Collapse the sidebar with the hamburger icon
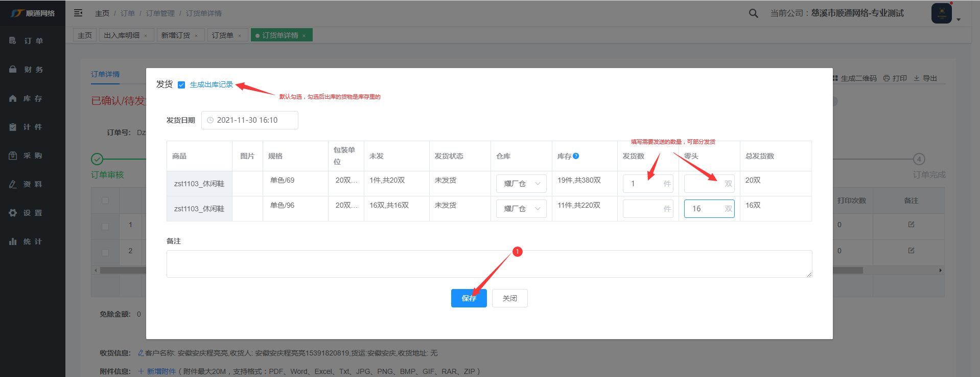Viewport: 980px width, 377px height. (78, 13)
